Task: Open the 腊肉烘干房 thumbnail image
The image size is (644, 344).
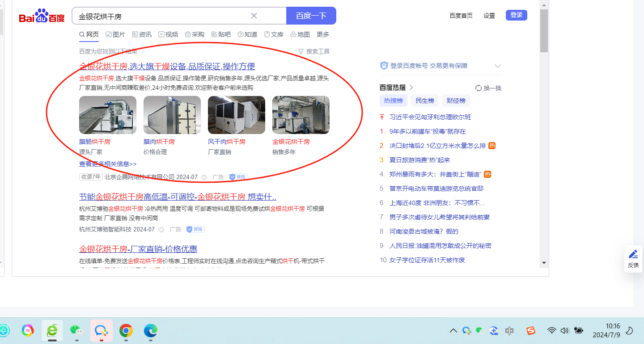Action: click(x=172, y=115)
